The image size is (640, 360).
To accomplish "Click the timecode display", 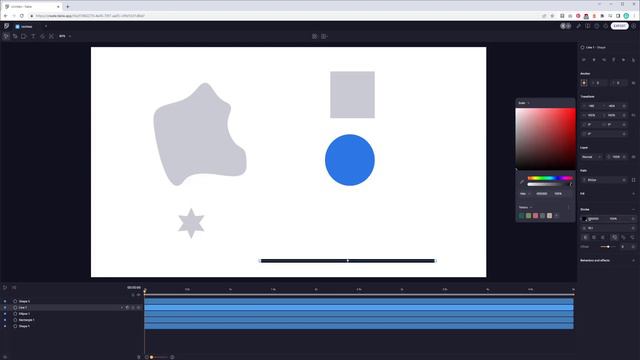I will tap(134, 287).
